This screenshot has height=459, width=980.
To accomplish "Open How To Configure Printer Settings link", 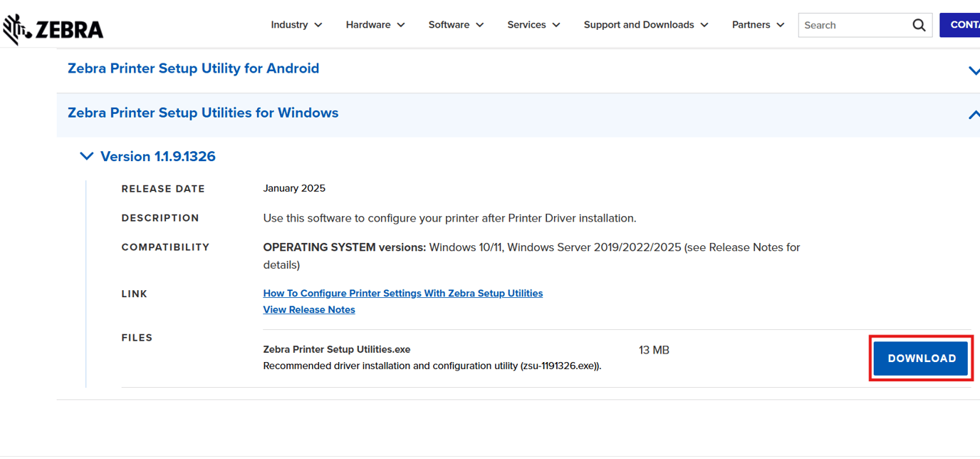I will [x=402, y=294].
